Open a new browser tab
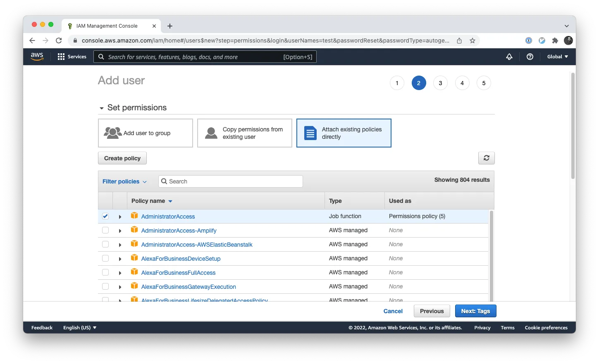Image resolution: width=599 pixels, height=364 pixels. pyautogui.click(x=170, y=26)
